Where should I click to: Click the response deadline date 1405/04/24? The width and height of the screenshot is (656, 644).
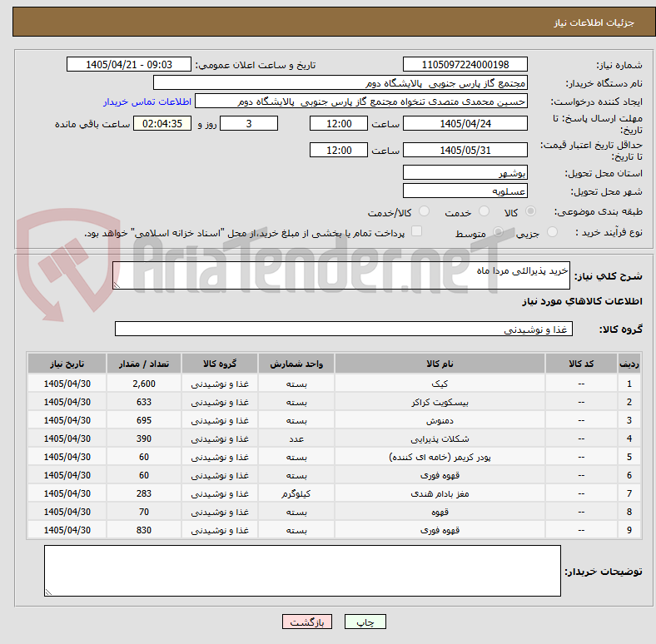pyautogui.click(x=465, y=123)
